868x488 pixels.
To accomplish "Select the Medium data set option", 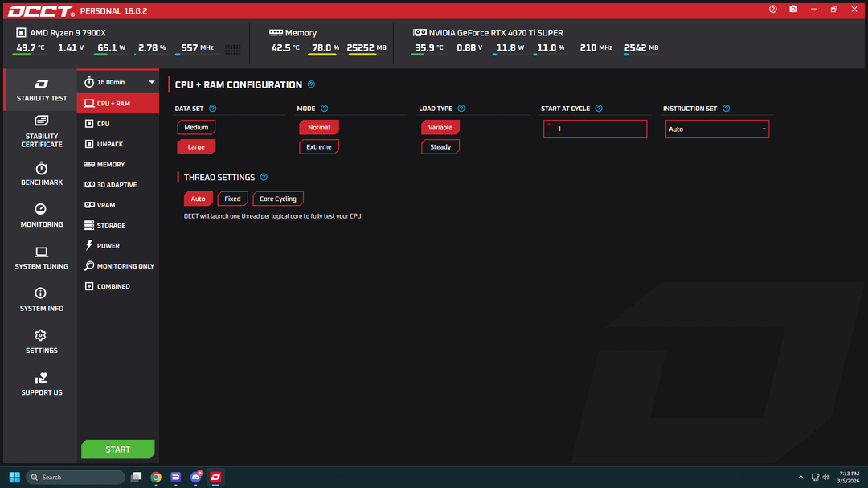I will coord(196,127).
